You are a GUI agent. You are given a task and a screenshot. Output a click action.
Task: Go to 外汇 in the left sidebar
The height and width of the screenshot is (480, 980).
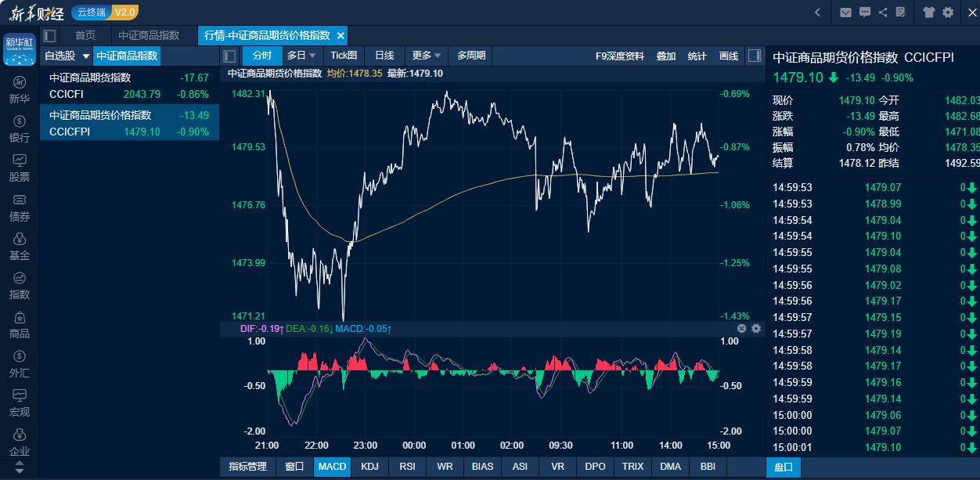pyautogui.click(x=20, y=364)
